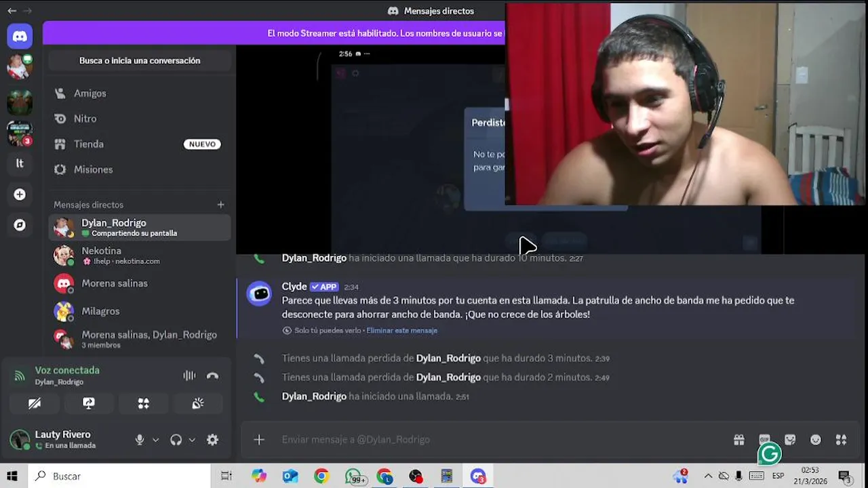Screen dimensions: 868x488
Task: Open the apps launcher in the message bar
Action: pyautogui.click(x=842, y=440)
